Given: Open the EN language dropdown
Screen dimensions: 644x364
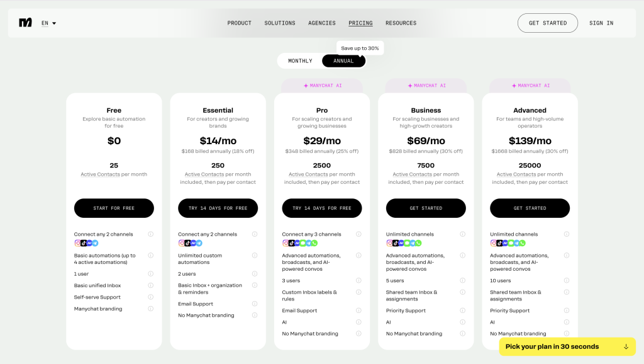Looking at the screenshot, I should [48, 23].
